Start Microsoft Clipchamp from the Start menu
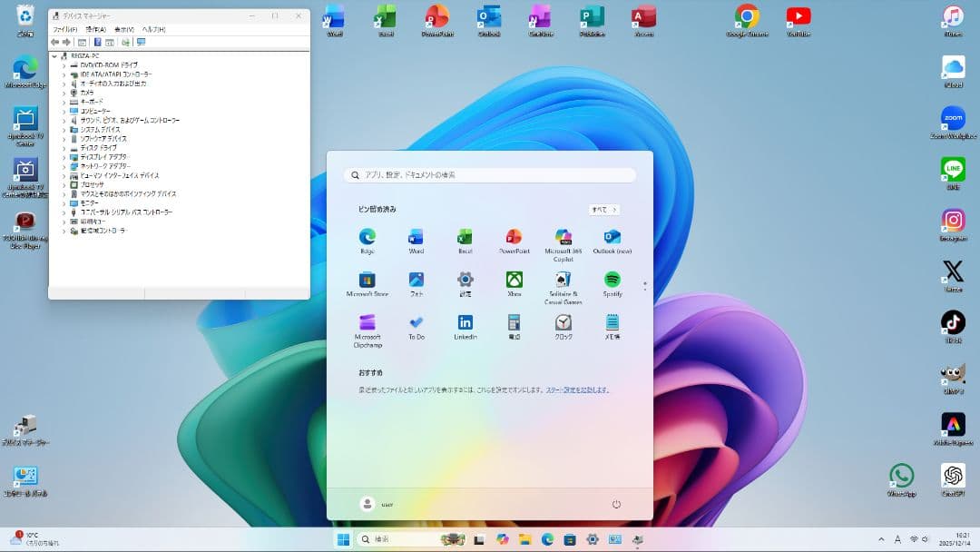The image size is (980, 552). 367,322
